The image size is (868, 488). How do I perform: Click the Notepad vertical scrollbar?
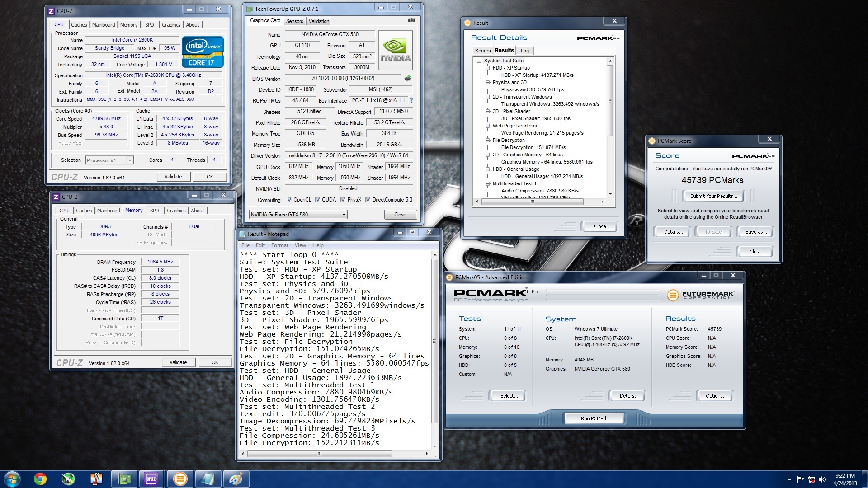[434, 350]
